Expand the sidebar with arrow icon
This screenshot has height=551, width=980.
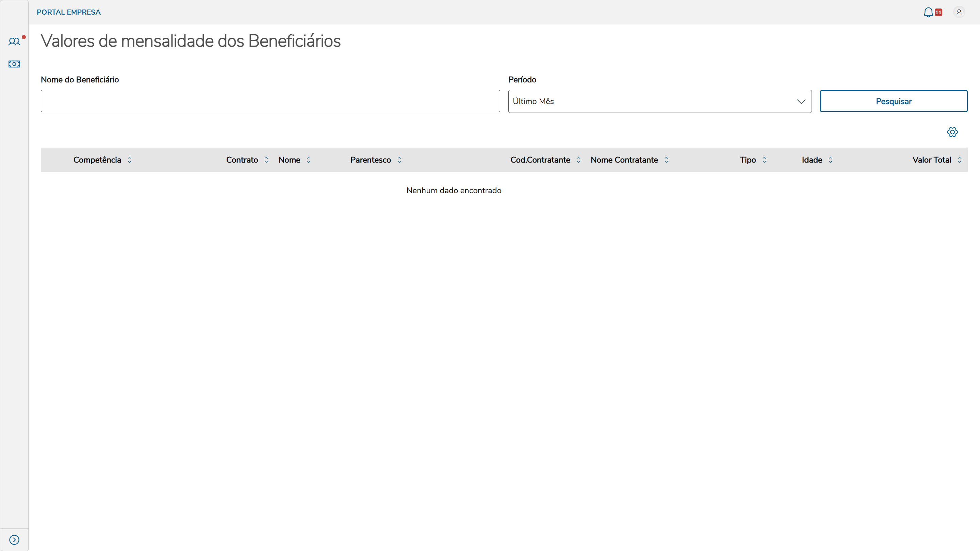point(14,539)
